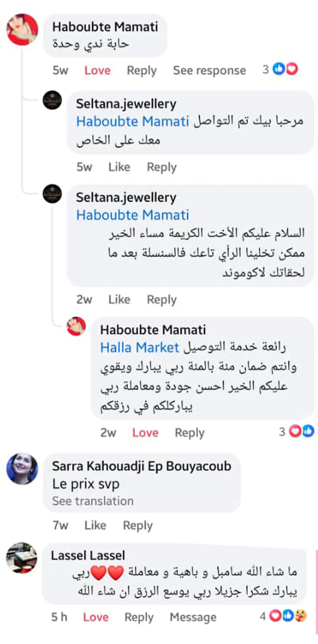Image resolution: width=318 pixels, height=644 pixels.
Task: Expand See response under top comment
Action: 209,70
